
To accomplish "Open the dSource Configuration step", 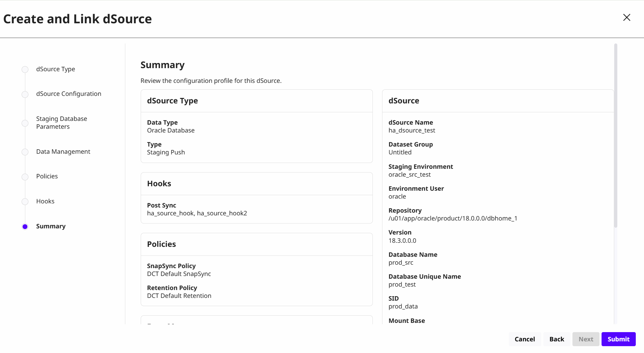I will pos(68,94).
